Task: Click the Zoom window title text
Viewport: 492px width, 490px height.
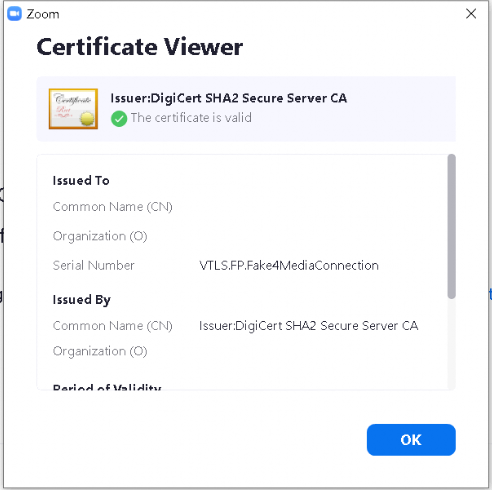Action: coord(43,14)
